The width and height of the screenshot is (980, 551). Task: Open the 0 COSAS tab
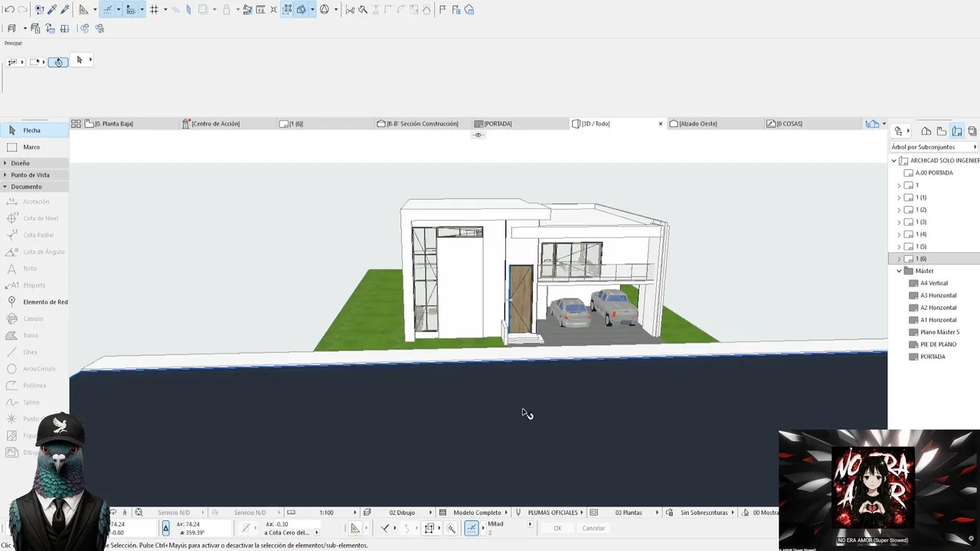point(812,123)
